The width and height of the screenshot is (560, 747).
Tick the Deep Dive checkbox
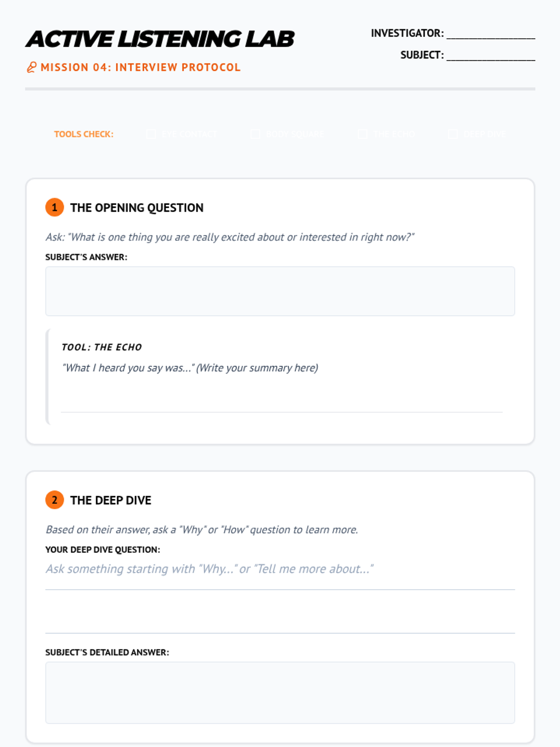coord(453,134)
